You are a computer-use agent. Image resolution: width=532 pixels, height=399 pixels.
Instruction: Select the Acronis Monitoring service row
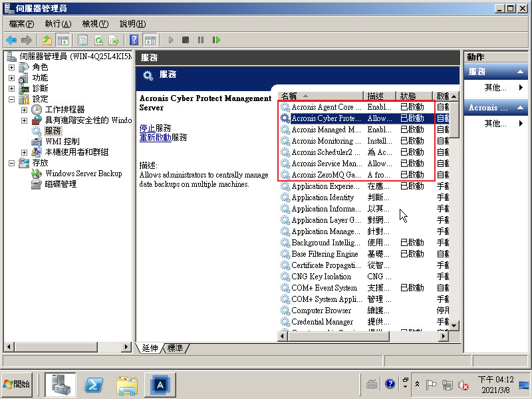pos(364,141)
